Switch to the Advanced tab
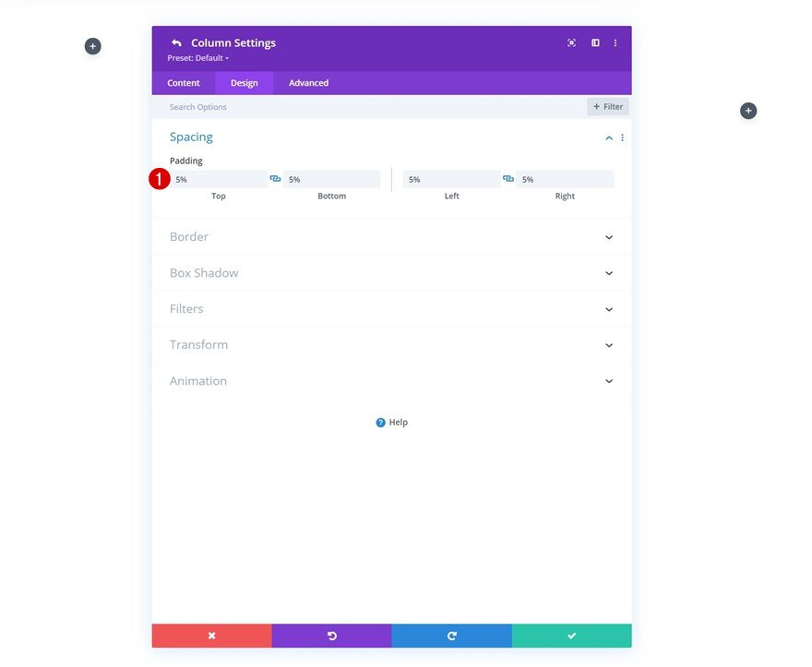This screenshot has height=667, width=812. click(x=307, y=82)
